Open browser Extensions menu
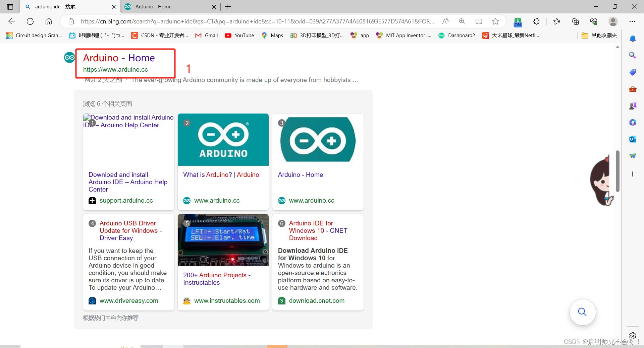Image resolution: width=644 pixels, height=348 pixels. pyautogui.click(x=536, y=21)
